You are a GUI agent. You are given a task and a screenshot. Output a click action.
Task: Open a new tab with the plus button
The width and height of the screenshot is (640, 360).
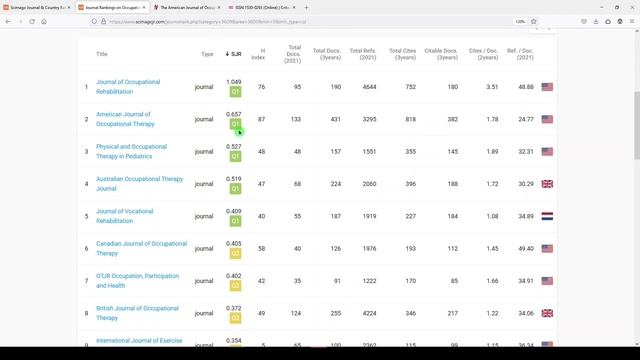306,7
